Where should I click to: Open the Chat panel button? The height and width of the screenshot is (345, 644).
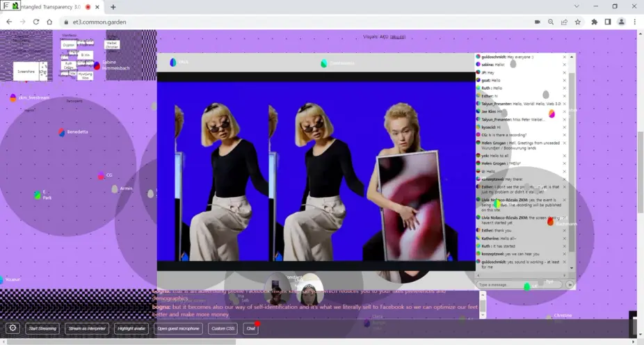click(x=250, y=328)
